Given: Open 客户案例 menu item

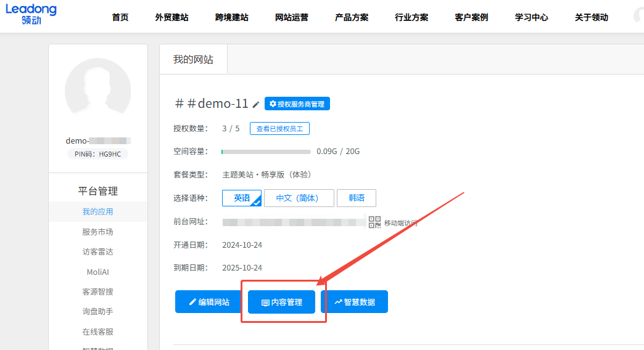Looking at the screenshot, I should click(471, 17).
